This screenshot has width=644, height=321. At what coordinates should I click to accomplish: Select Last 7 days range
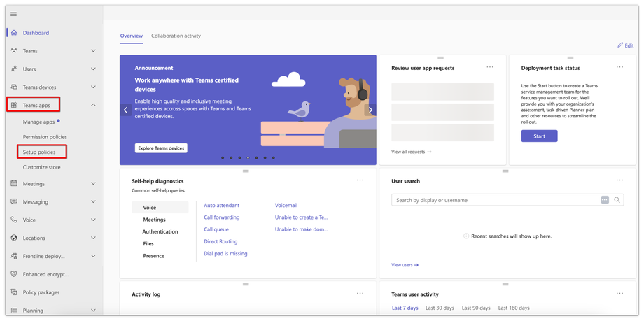pyautogui.click(x=405, y=308)
